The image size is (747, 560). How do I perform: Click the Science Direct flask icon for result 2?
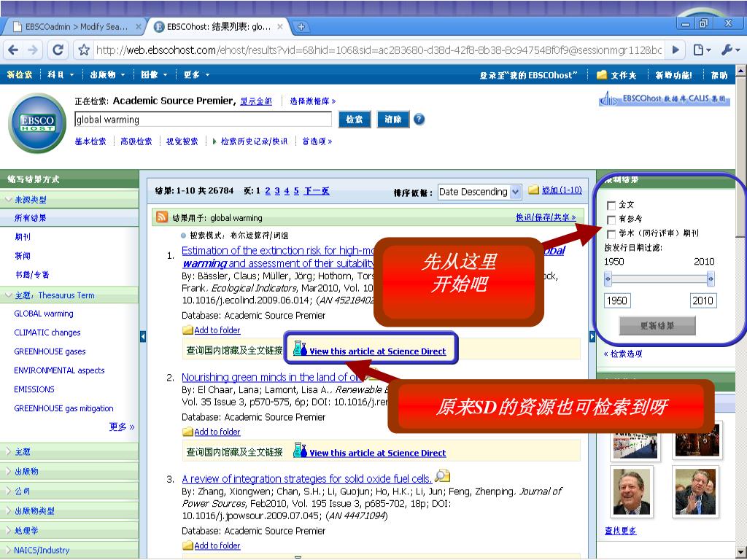click(300, 450)
